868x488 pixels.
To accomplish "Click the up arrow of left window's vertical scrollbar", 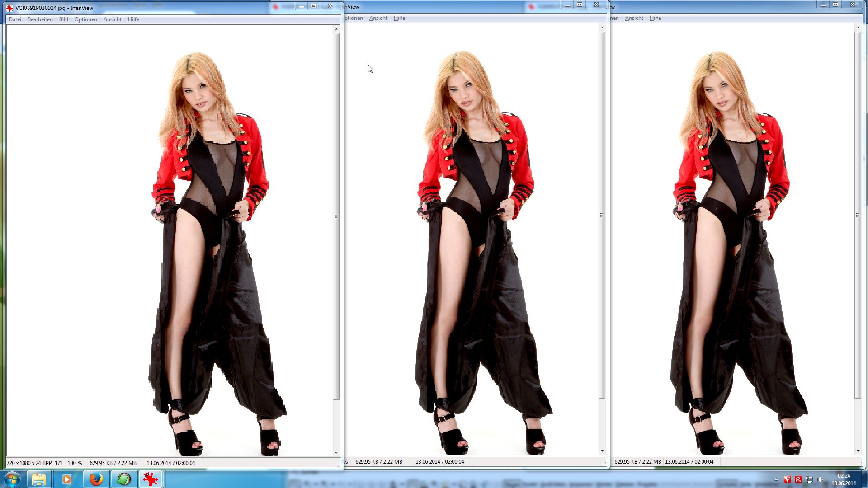I will point(336,29).
